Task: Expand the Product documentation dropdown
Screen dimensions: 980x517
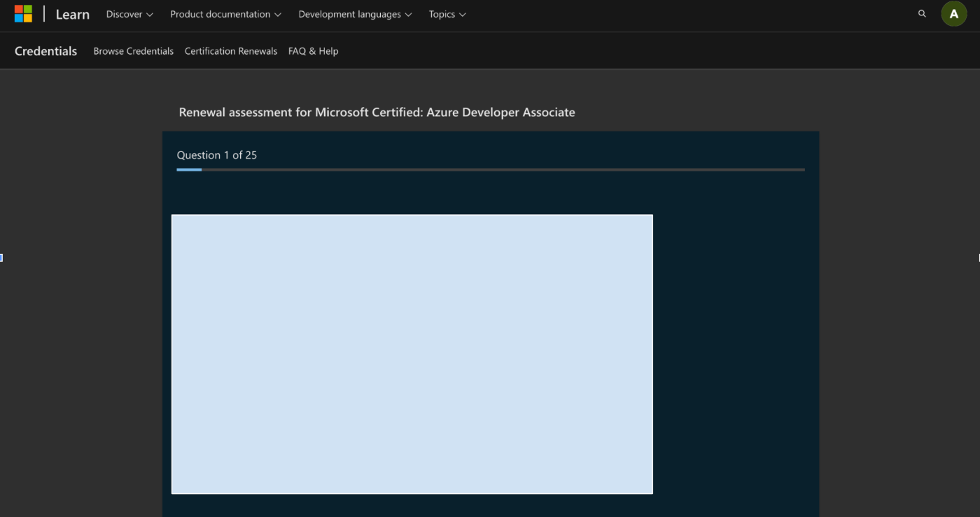Action: point(225,14)
